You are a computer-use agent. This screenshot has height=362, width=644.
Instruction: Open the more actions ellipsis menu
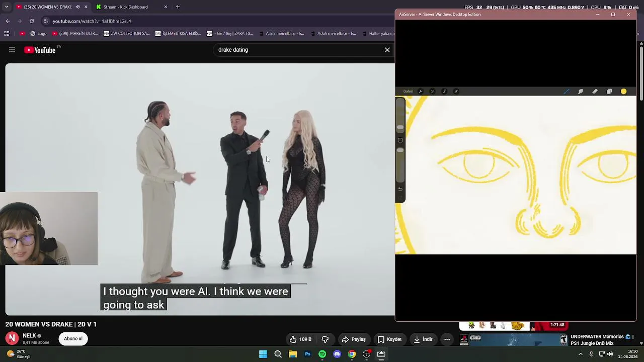click(447, 339)
